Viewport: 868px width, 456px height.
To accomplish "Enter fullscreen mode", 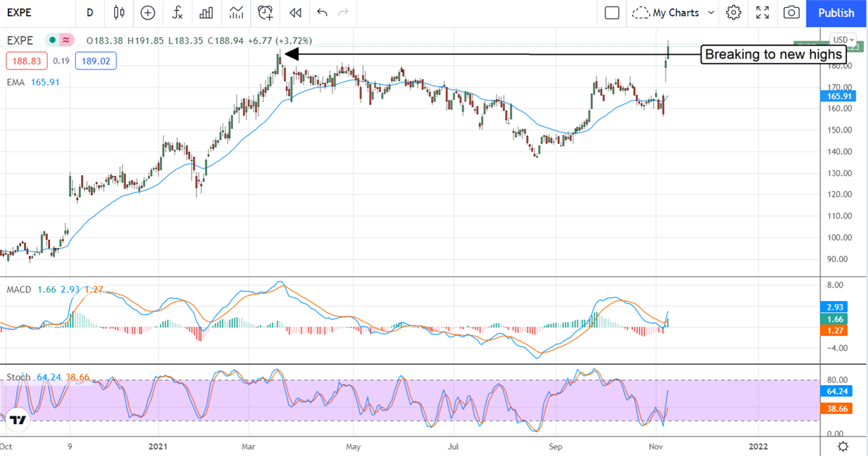I will click(x=762, y=12).
